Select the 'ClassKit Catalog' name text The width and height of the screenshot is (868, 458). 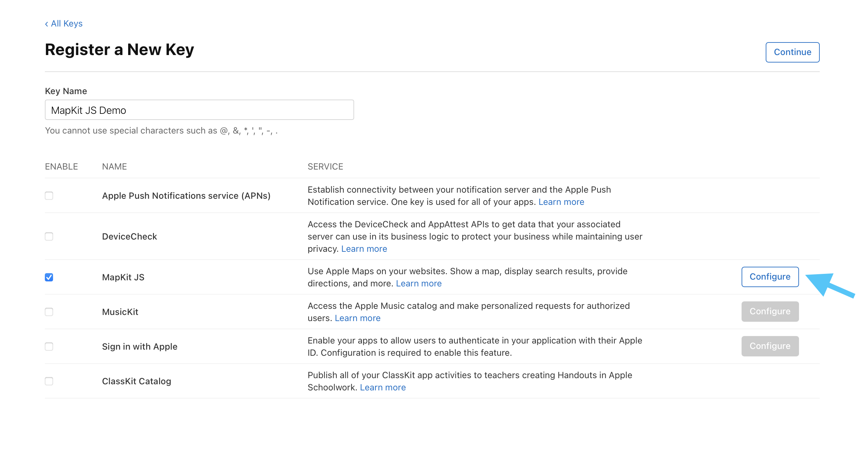[x=136, y=381]
